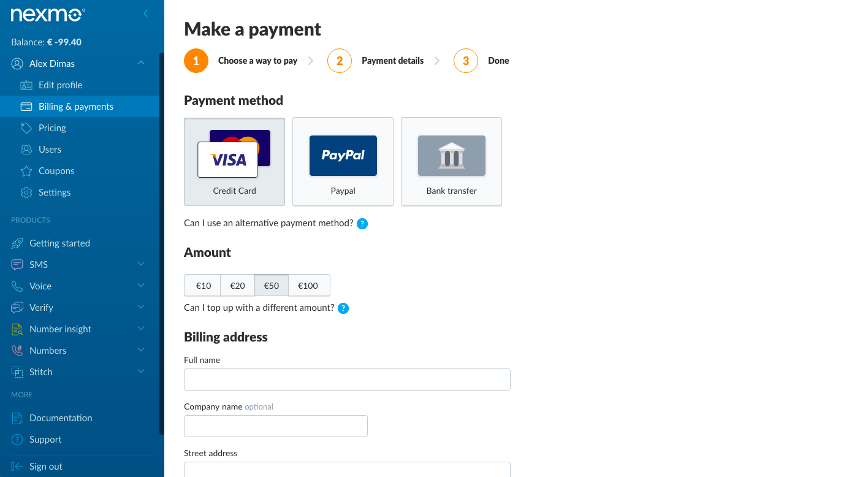Go to Documentation in sidebar
This screenshot has height=477, width=868.
(x=61, y=418)
